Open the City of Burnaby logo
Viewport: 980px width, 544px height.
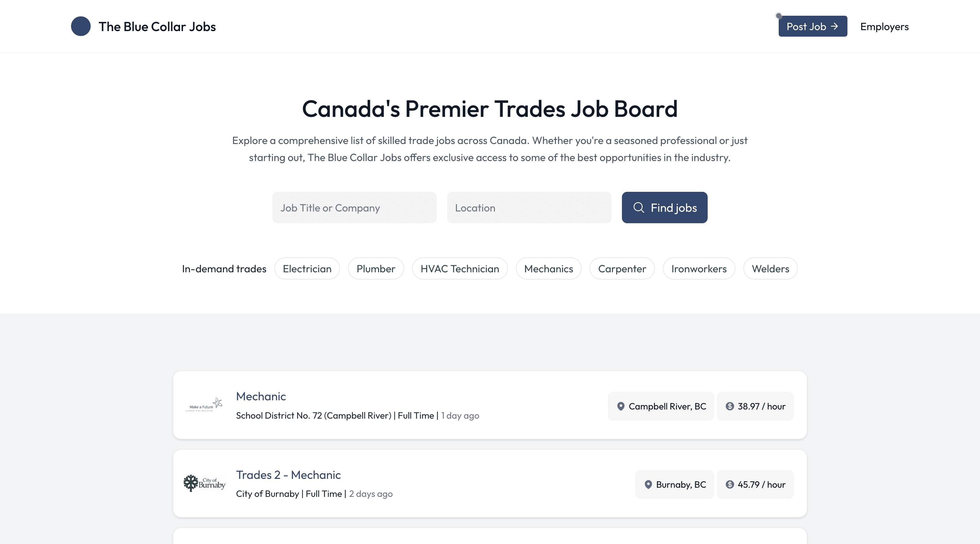[204, 483]
